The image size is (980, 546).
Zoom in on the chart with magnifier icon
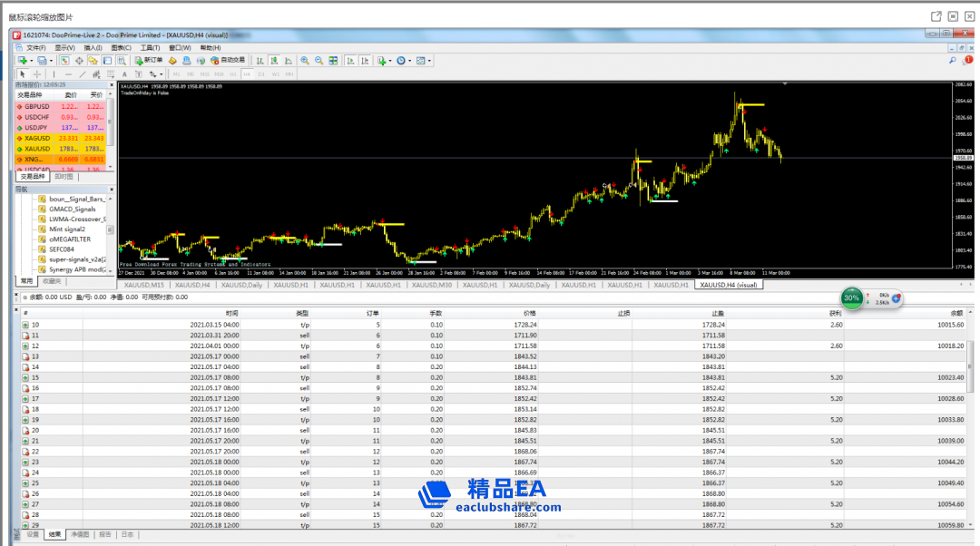click(305, 61)
